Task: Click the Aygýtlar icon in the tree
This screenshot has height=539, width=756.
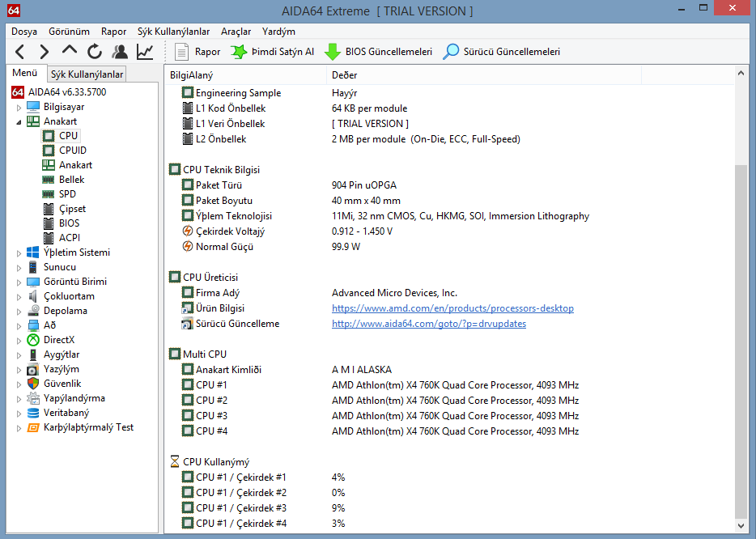Action: 33,354
